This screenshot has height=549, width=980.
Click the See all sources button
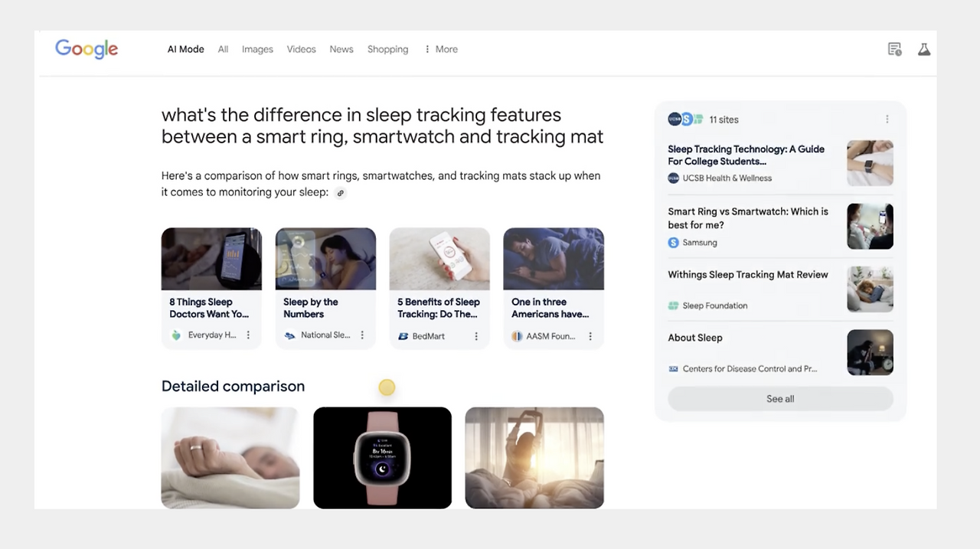tap(780, 399)
